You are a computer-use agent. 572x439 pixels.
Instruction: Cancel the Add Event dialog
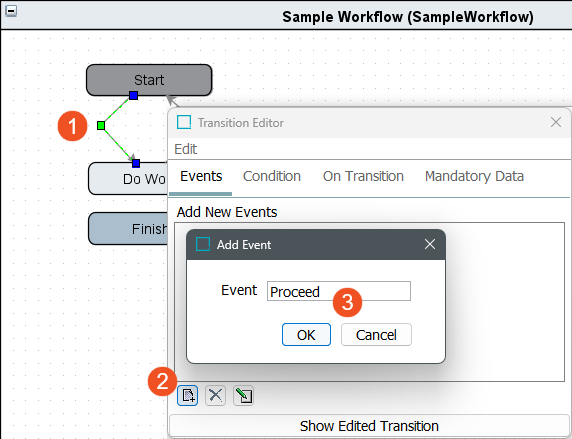[x=376, y=335]
